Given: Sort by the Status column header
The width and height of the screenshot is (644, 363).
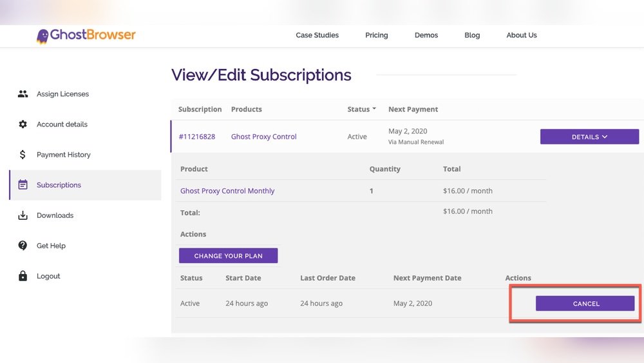Looking at the screenshot, I should (361, 110).
